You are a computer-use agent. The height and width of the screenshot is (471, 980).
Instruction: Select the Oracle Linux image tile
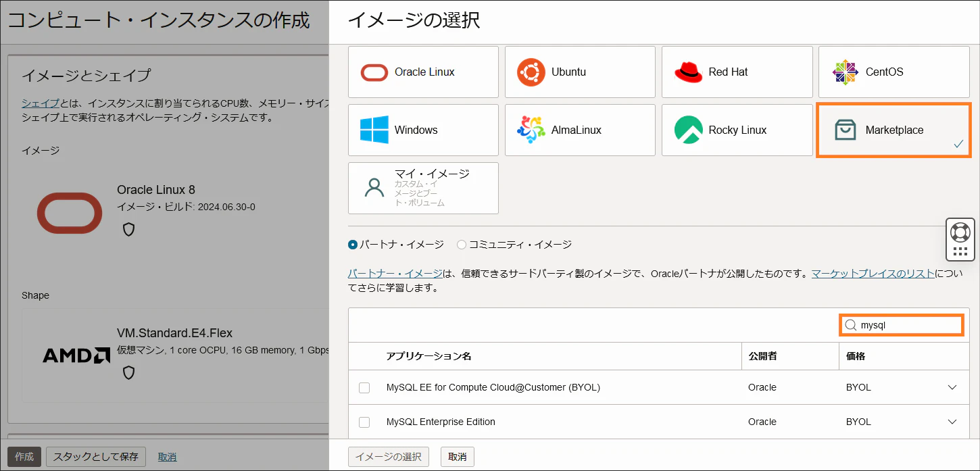423,72
